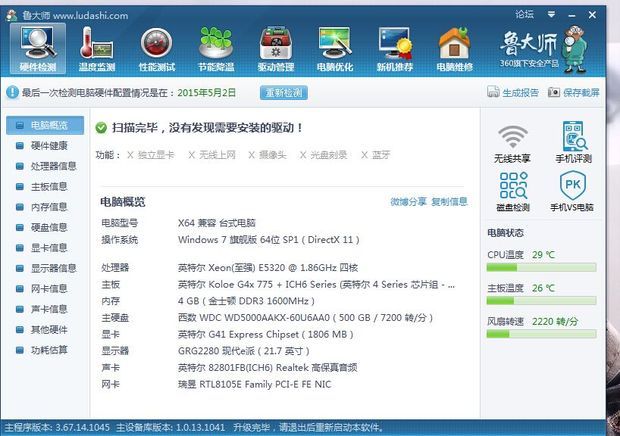620x436 pixels.
Task: Click the green scan-complete check icon
Action: (101, 128)
